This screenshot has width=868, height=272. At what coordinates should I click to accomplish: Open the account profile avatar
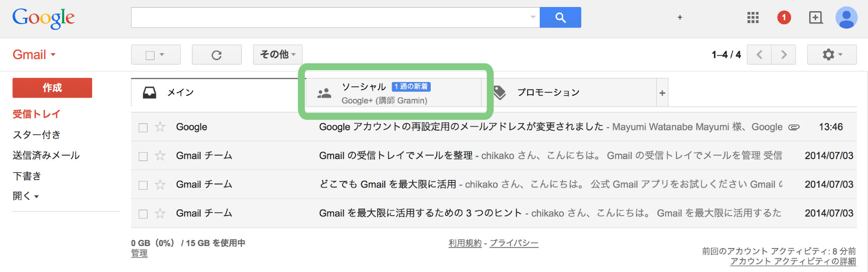pyautogui.click(x=846, y=17)
